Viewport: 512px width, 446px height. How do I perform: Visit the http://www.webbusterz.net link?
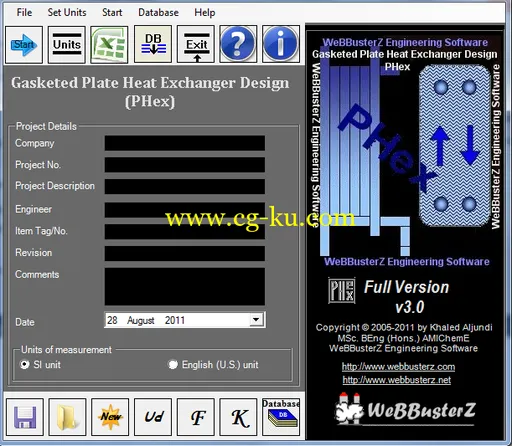point(397,380)
